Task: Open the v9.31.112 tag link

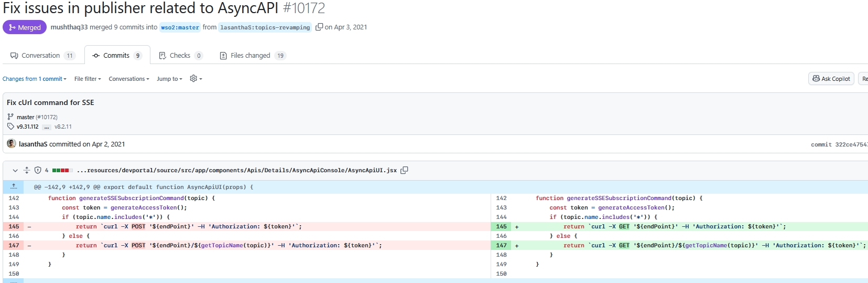Action: coord(27,127)
